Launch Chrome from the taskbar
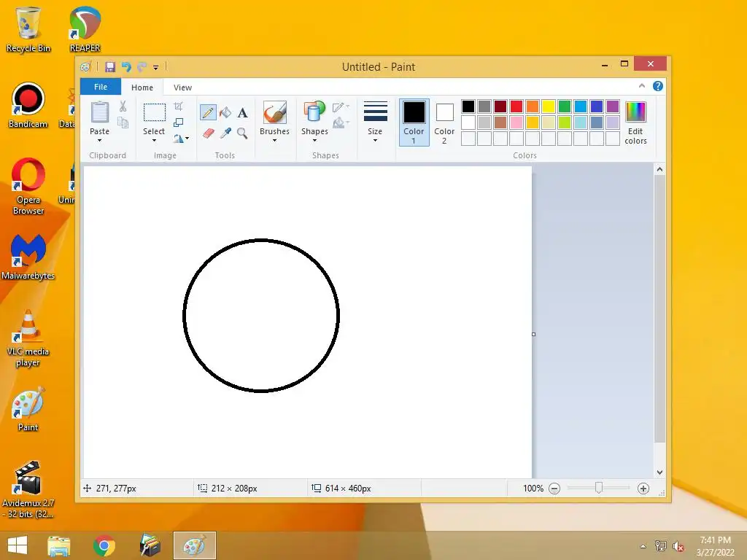 click(x=104, y=545)
